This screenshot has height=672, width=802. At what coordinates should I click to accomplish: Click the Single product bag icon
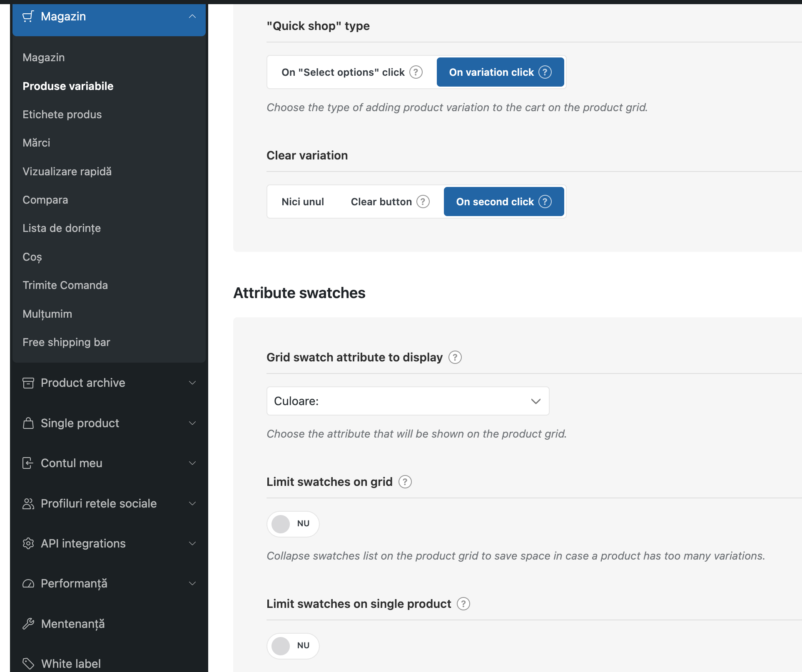click(28, 423)
